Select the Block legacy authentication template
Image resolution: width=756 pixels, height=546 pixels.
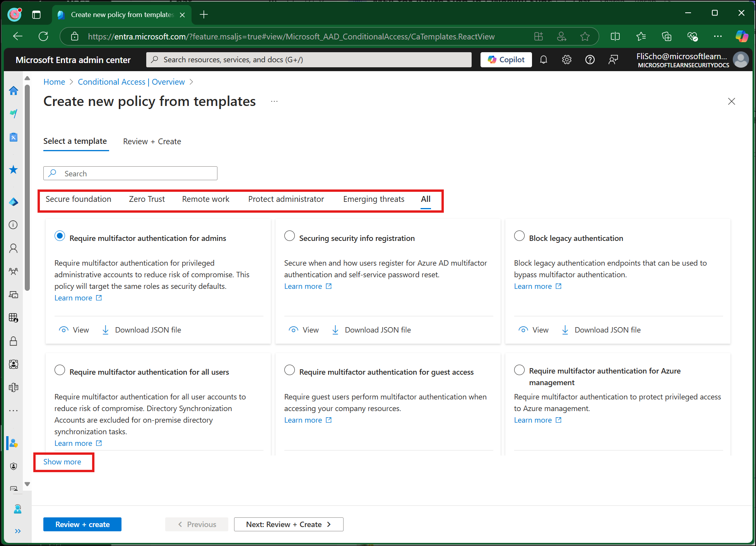(x=519, y=235)
